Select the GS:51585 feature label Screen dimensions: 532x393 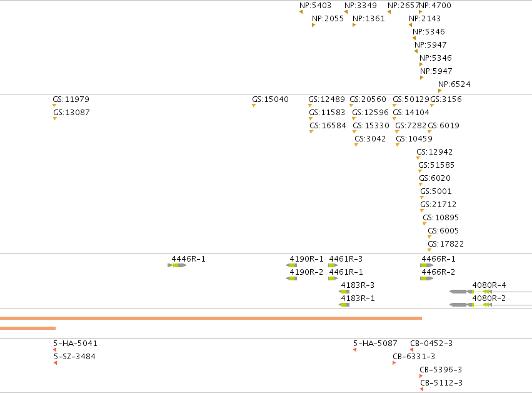pyautogui.click(x=436, y=165)
